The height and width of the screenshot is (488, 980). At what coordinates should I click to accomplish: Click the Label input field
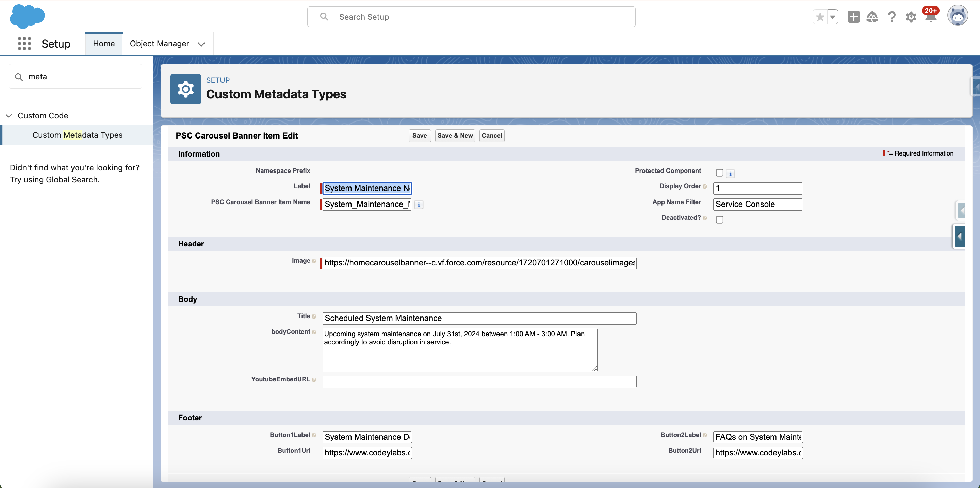367,188
